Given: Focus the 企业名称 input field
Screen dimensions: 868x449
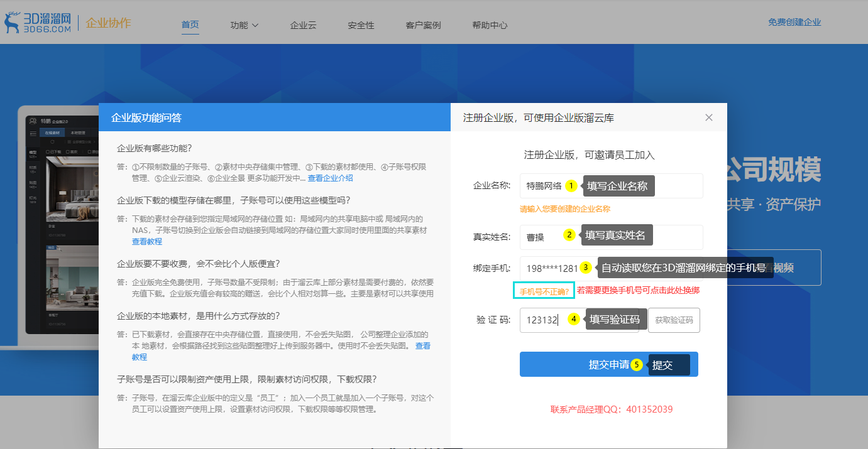Looking at the screenshot, I should 611,186.
